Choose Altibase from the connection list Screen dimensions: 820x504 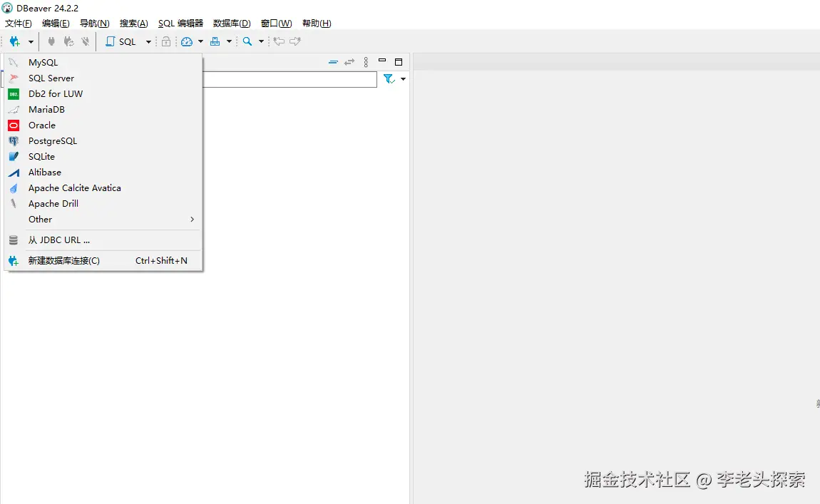click(103, 172)
